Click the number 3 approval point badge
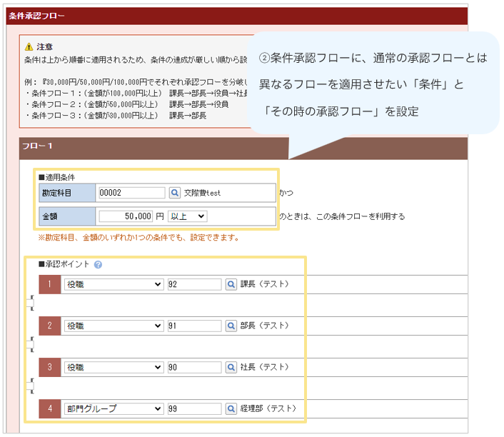 pos(49,367)
